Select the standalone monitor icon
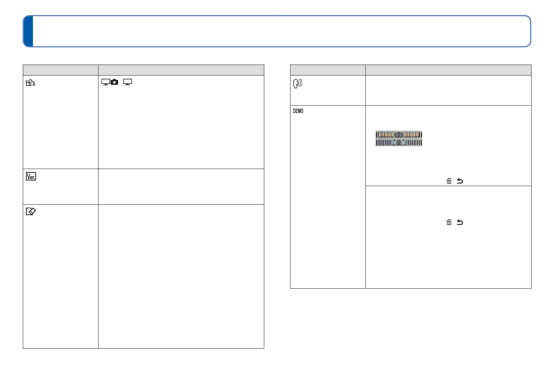The height and width of the screenshot is (392, 554). pyautogui.click(x=127, y=82)
